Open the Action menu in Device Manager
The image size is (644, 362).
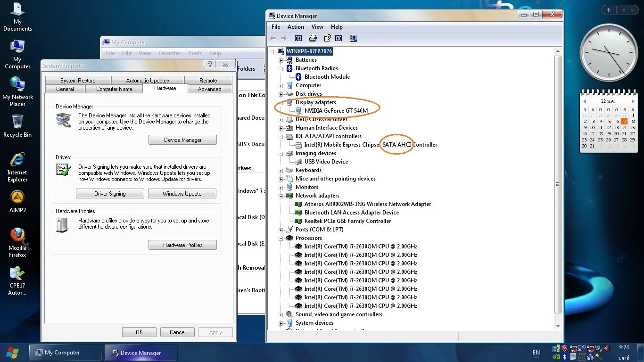coord(296,27)
